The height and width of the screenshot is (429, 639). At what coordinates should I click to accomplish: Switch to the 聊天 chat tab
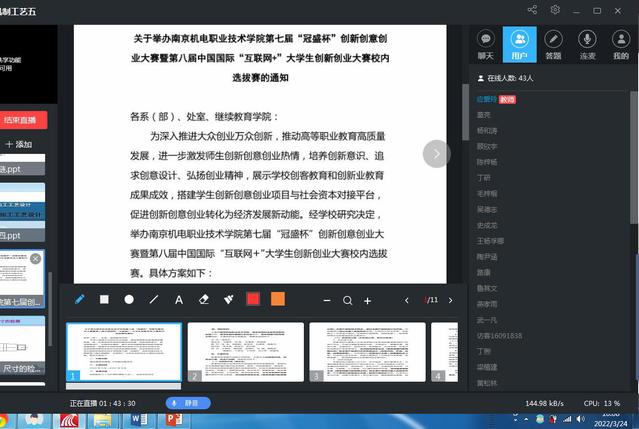(486, 44)
